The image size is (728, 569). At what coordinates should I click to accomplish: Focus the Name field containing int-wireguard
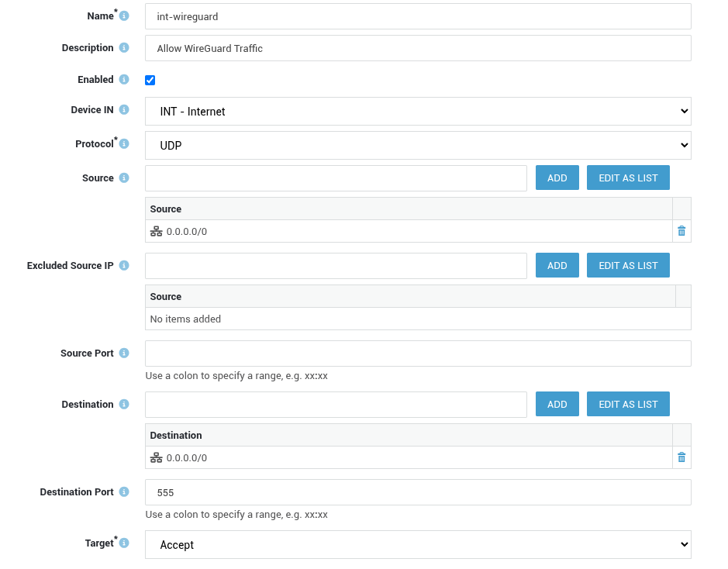418,17
